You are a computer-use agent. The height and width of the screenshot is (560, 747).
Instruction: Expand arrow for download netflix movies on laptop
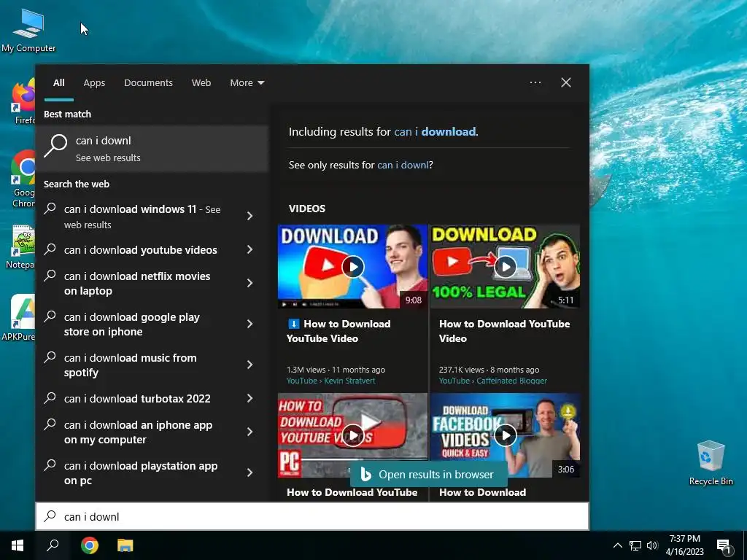click(x=250, y=283)
